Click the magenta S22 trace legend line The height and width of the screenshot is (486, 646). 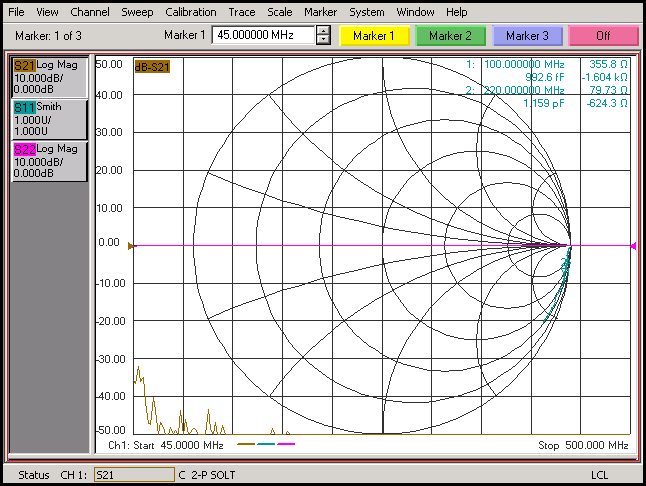286,444
